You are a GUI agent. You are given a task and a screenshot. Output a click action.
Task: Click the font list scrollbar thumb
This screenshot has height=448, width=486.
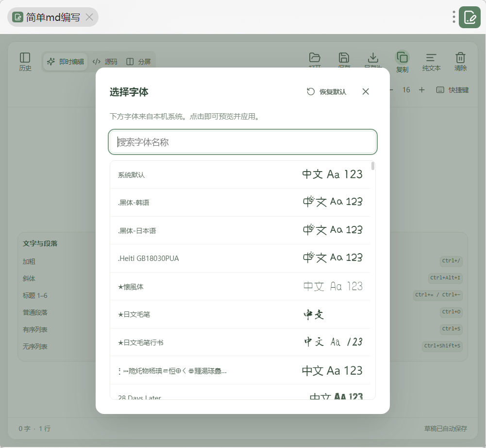pyautogui.click(x=373, y=166)
